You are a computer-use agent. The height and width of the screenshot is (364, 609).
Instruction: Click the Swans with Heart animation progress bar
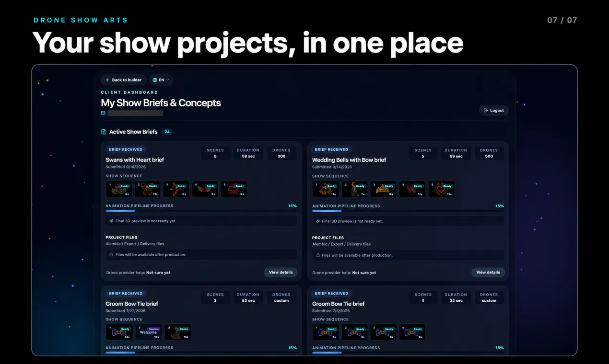[201, 211]
